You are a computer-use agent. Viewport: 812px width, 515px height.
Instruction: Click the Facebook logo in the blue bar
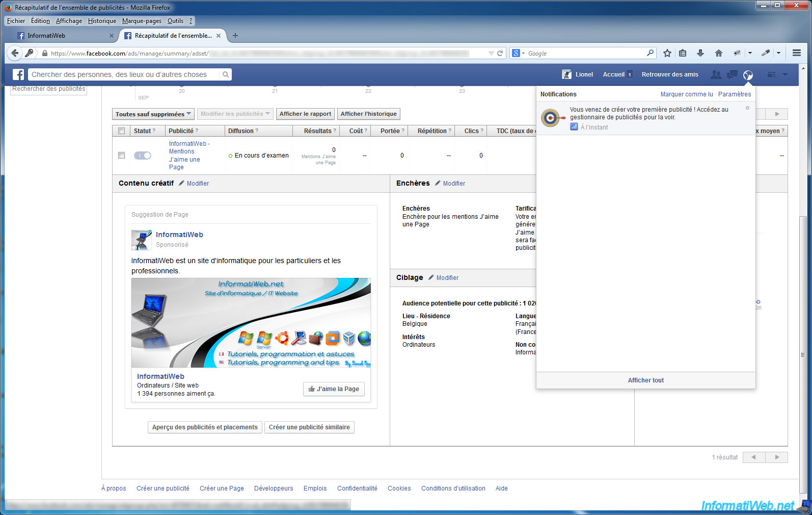click(x=18, y=74)
